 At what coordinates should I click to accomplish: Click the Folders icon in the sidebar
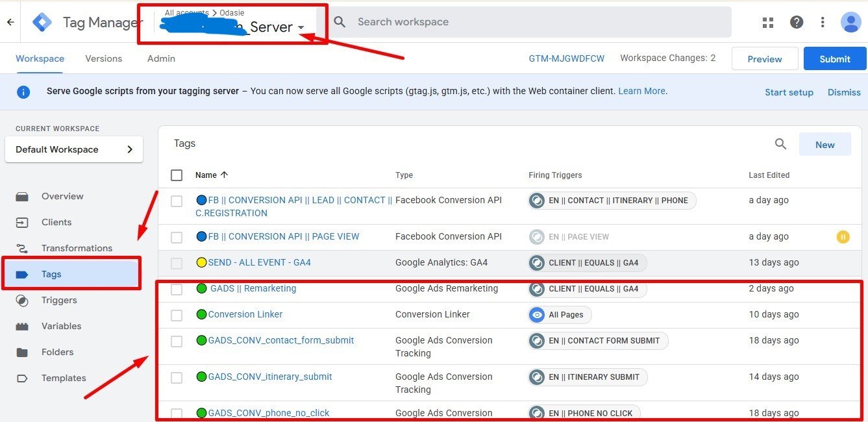pos(22,352)
